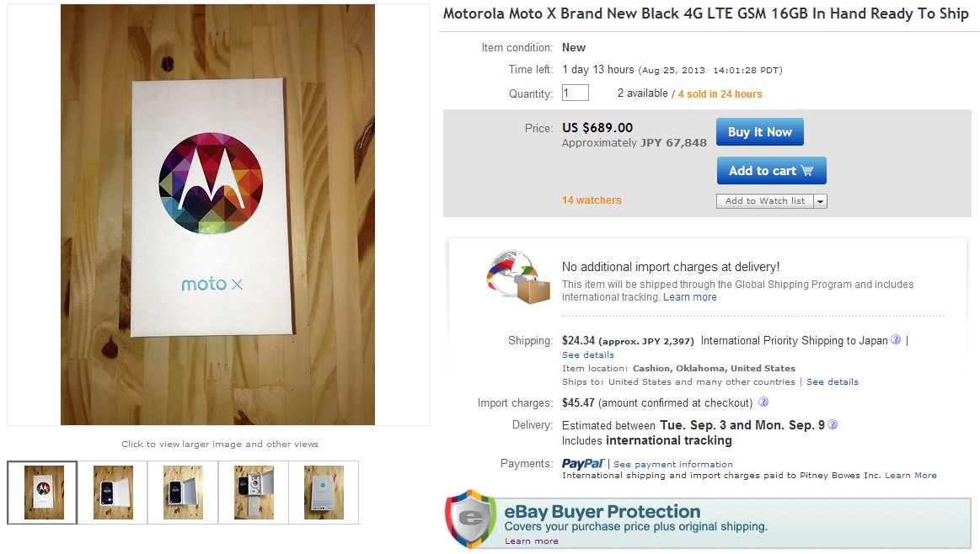Select the first thumbnail of Moto X box

pyautogui.click(x=43, y=492)
